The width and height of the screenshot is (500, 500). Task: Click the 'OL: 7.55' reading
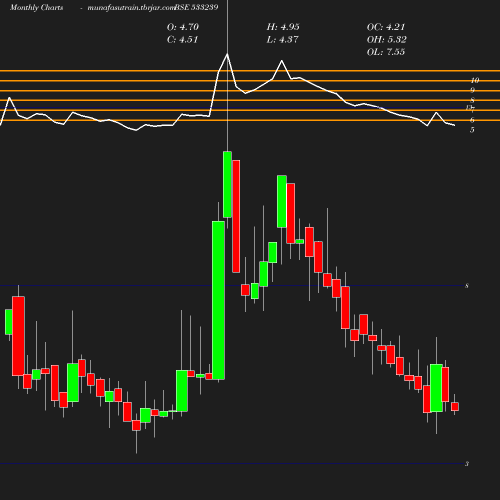tap(386, 52)
